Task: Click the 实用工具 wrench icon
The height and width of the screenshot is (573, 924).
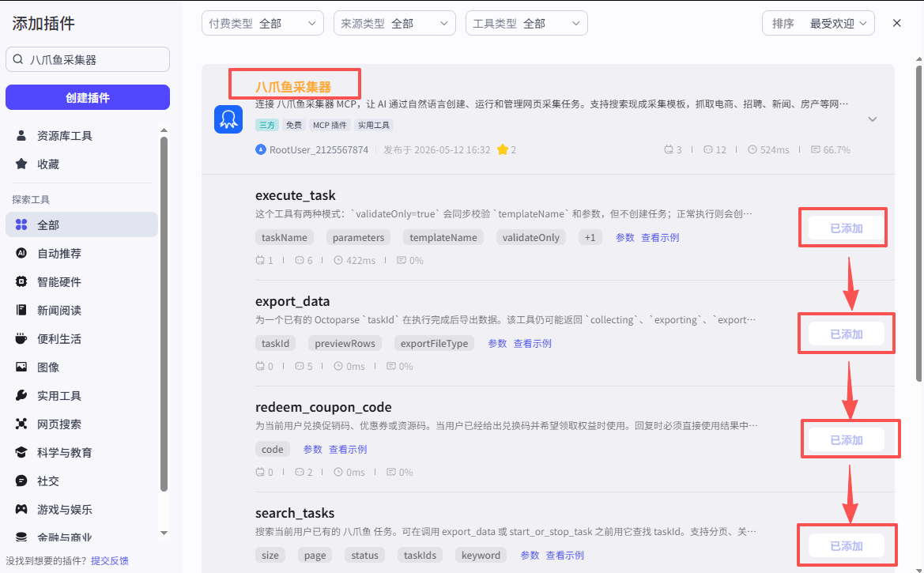Action: (21, 395)
